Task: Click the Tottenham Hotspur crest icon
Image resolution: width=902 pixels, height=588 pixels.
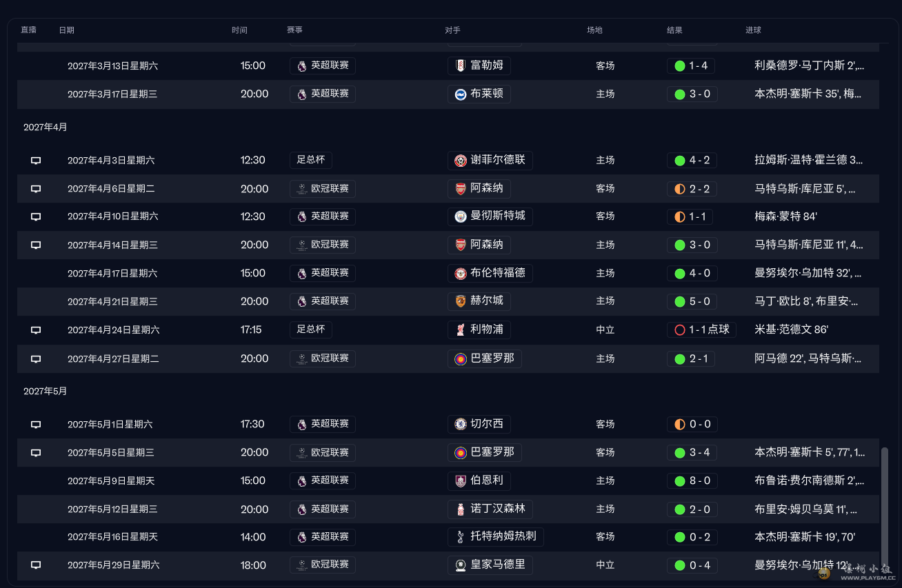Action: click(460, 537)
